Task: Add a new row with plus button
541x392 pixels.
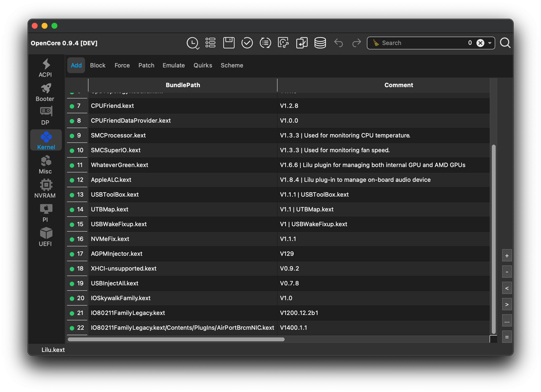Action: 507,256
